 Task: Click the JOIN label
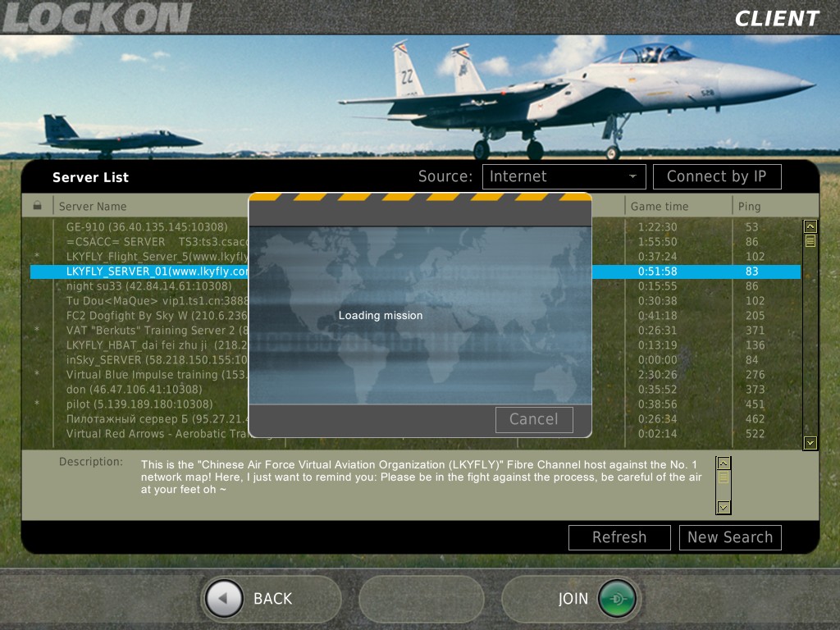(573, 598)
